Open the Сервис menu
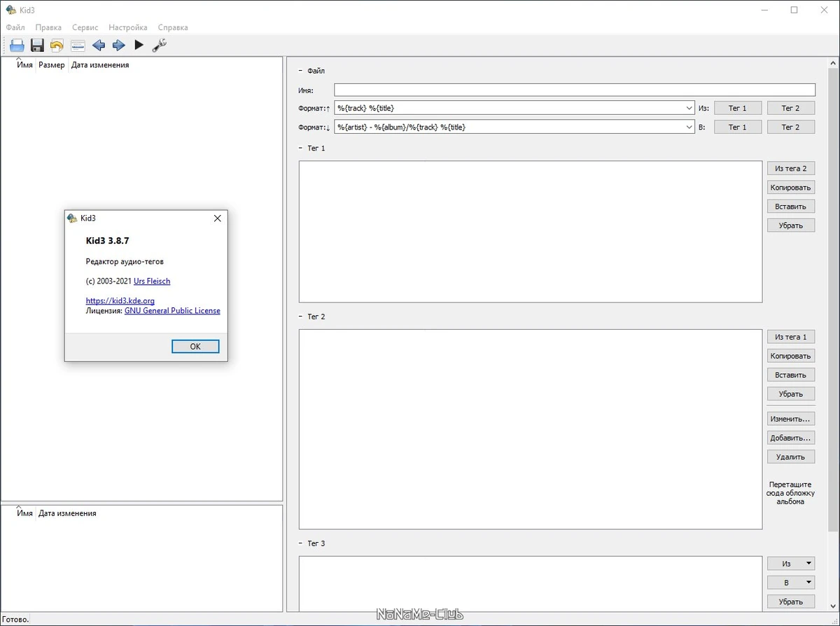 tap(85, 27)
